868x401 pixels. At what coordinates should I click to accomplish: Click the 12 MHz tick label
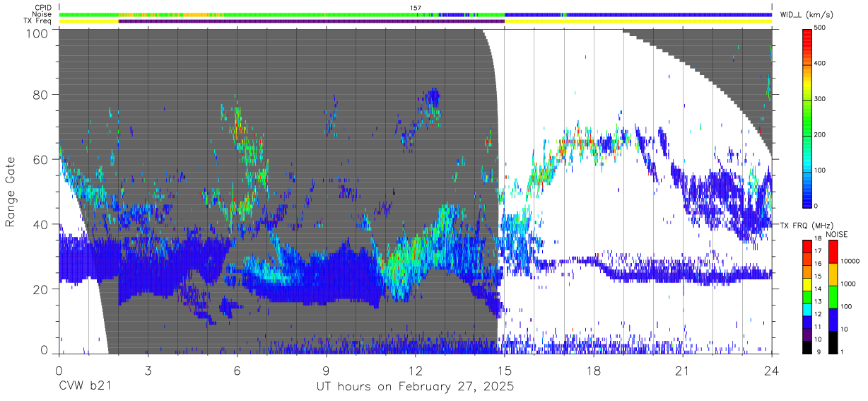tap(819, 315)
